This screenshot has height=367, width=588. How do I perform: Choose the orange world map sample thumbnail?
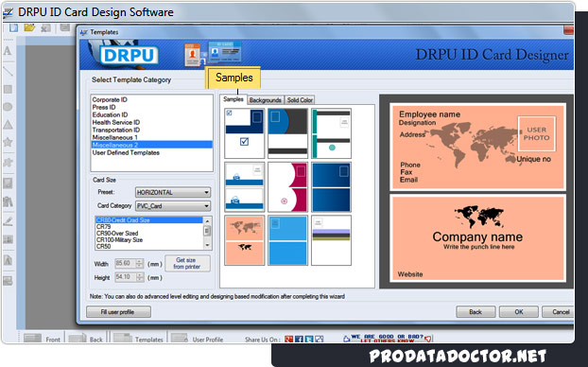[x=244, y=240]
